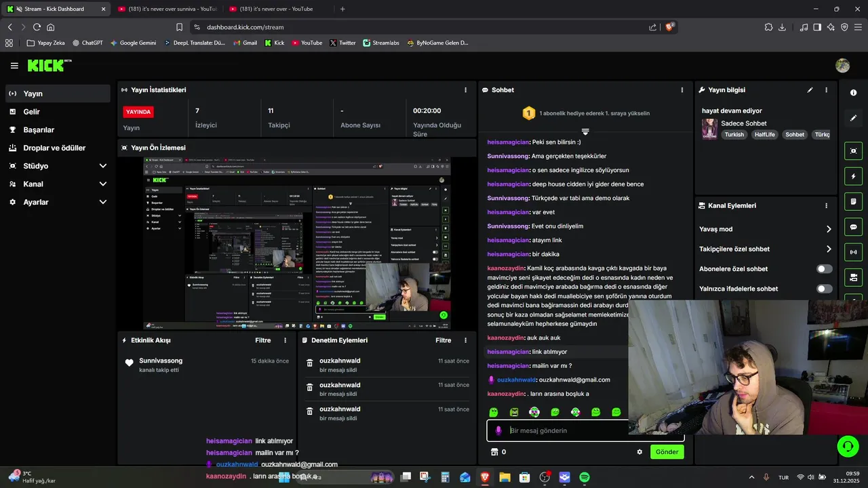
Task: Open Filtre in Denetim Eylemleri
Action: click(443, 340)
